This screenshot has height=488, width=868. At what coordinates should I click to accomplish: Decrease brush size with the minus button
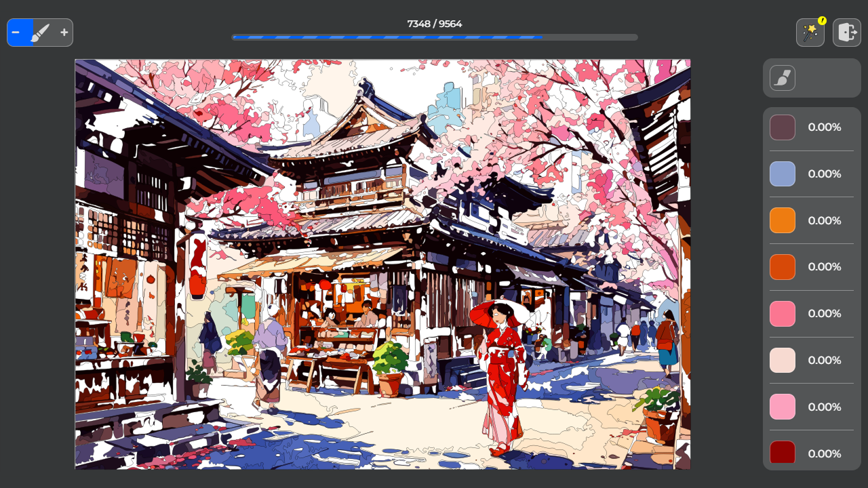click(x=16, y=32)
